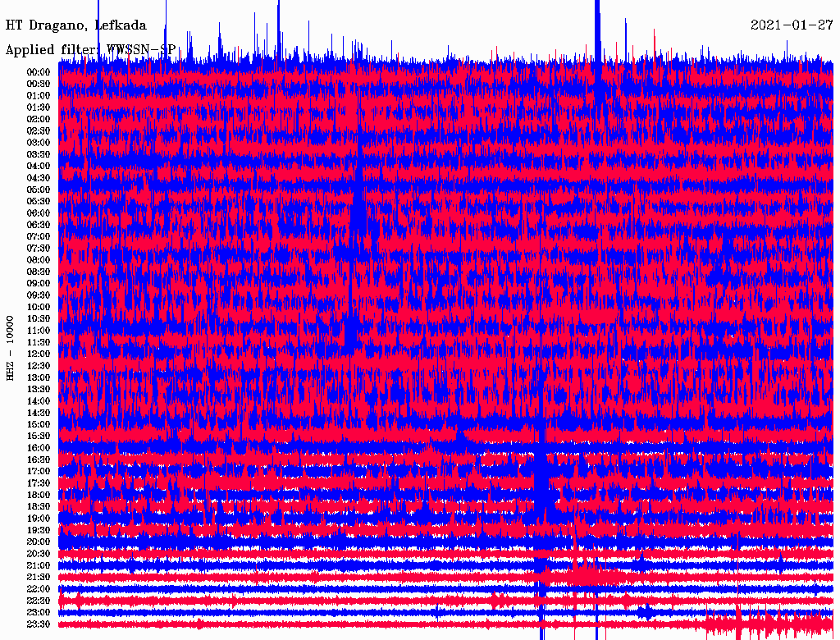Select the 17:00 time label

point(39,472)
